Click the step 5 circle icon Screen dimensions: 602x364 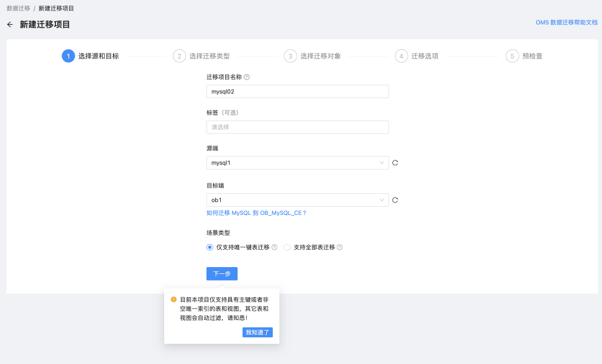[x=512, y=56]
